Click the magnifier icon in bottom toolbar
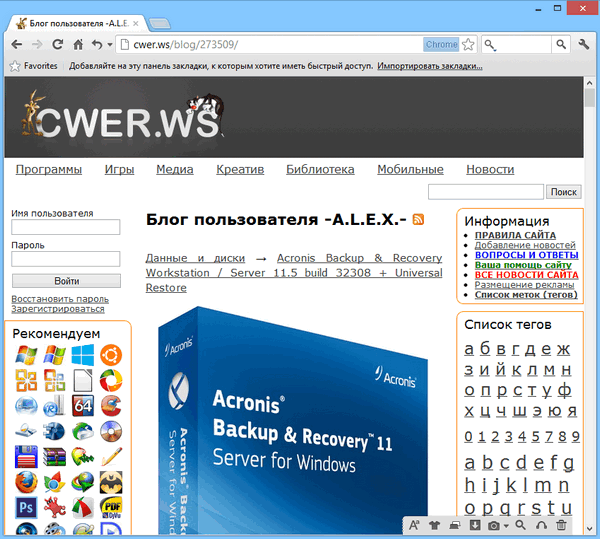 click(519, 525)
